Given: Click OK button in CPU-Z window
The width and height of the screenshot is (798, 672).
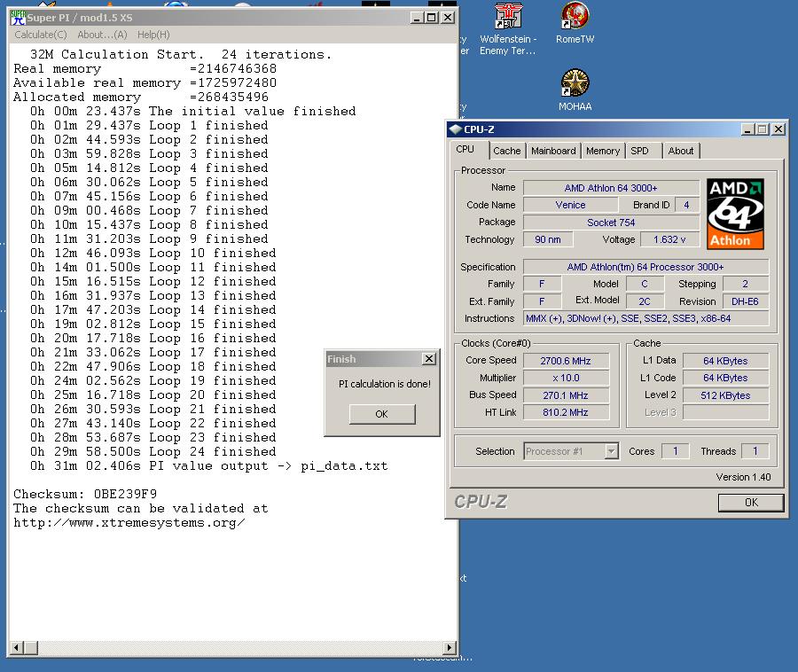Looking at the screenshot, I should [751, 503].
